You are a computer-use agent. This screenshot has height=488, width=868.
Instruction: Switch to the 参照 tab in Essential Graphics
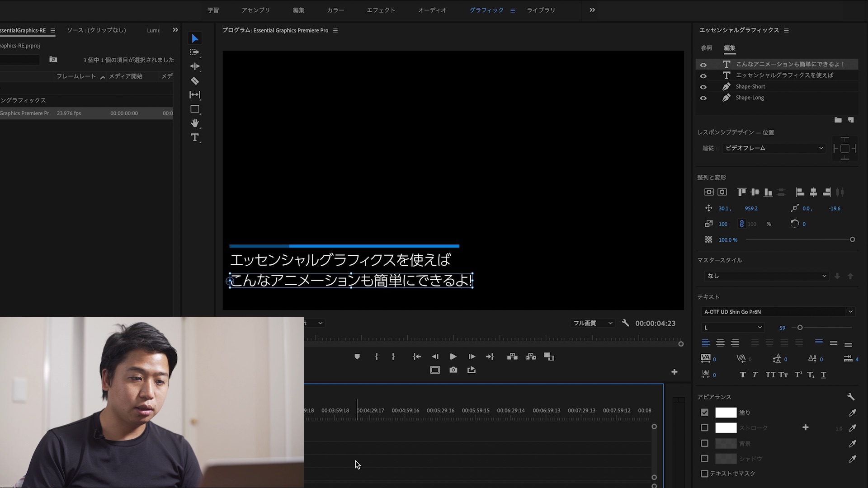click(x=706, y=48)
